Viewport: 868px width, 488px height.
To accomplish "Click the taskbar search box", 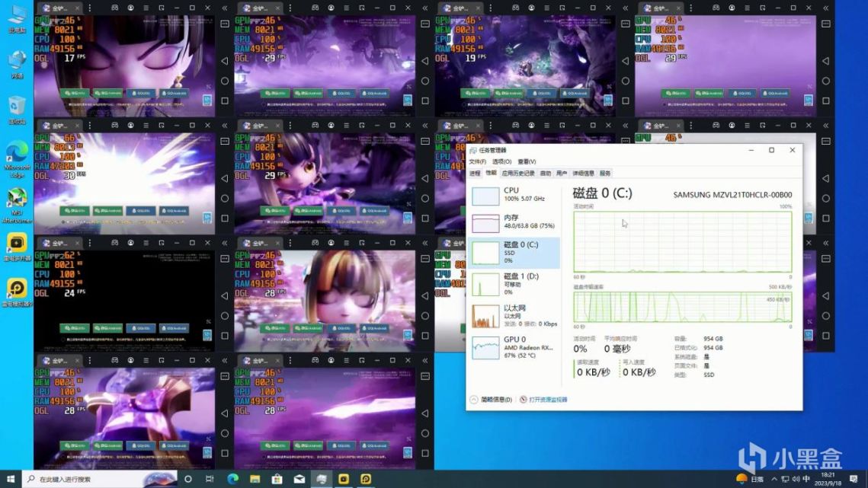I will 100,479.
